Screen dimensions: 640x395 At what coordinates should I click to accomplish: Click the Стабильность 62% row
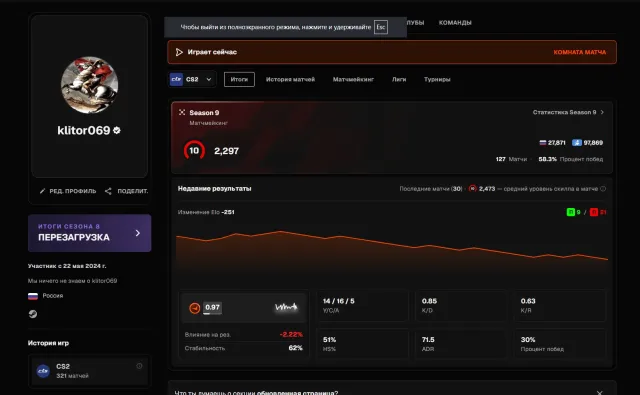point(244,348)
